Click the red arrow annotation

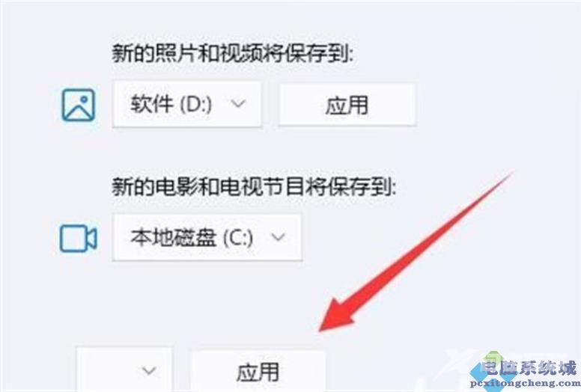tap(415, 251)
